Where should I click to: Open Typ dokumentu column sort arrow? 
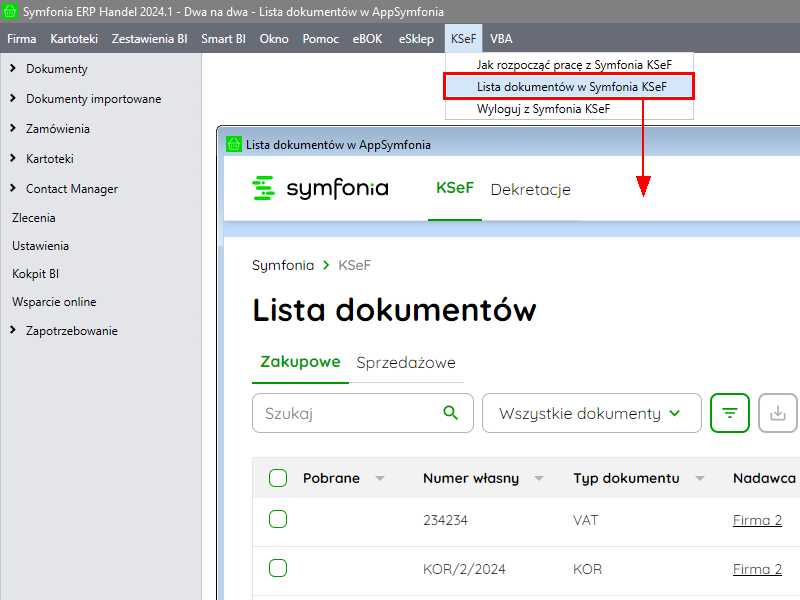tap(700, 479)
